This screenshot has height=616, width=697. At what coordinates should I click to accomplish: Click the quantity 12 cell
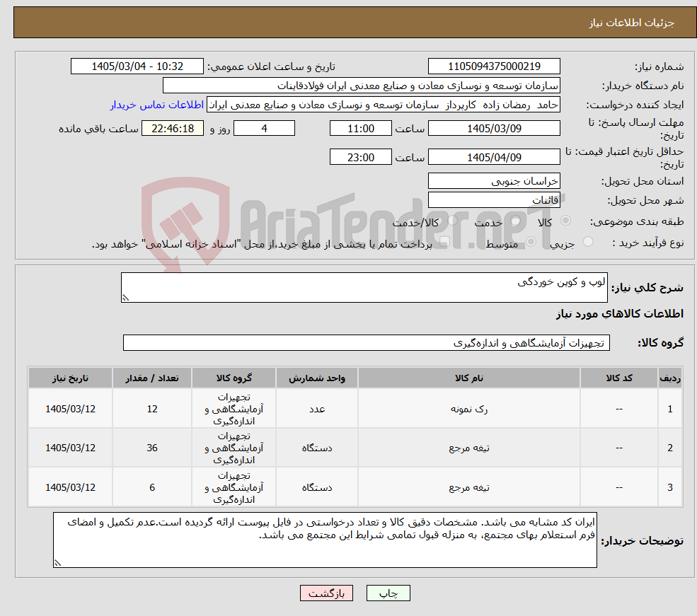152,409
